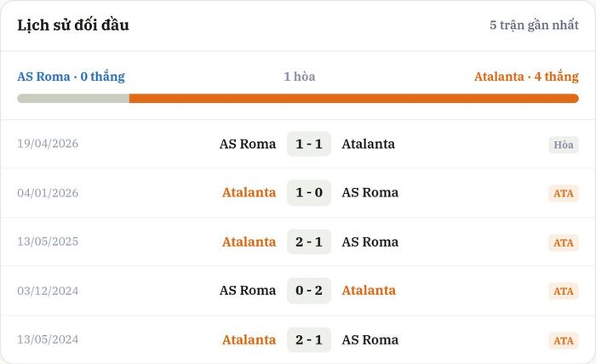The height and width of the screenshot is (364, 596).
Task: Click the gray portion of the win bar
Action: tap(73, 99)
